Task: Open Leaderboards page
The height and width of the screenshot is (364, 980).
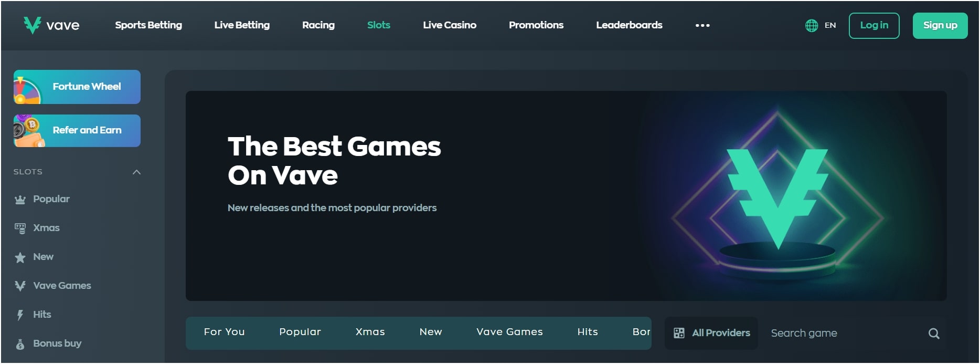Action: (x=629, y=25)
